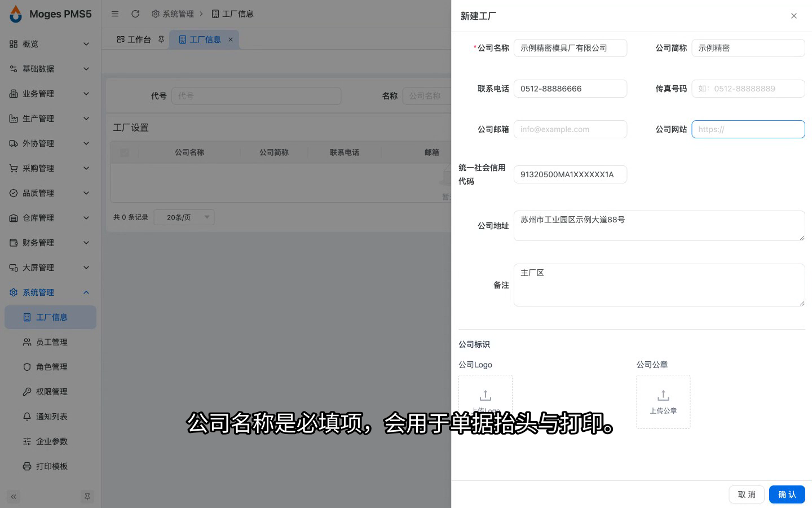
Task: Expand the 外协管理 menu
Action: (51, 143)
